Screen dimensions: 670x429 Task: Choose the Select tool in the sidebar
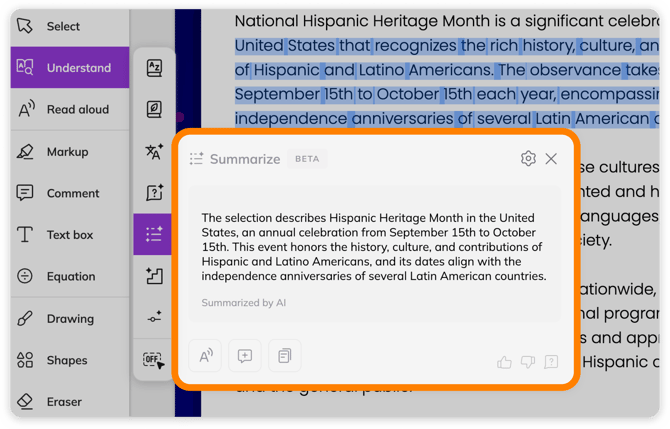tap(70, 26)
